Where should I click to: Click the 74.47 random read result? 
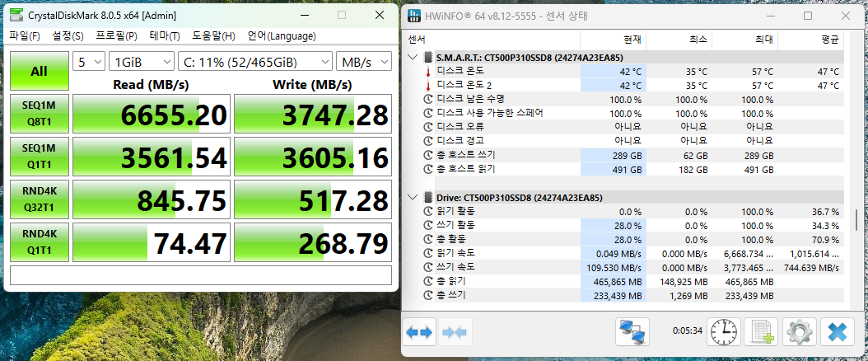(x=152, y=243)
